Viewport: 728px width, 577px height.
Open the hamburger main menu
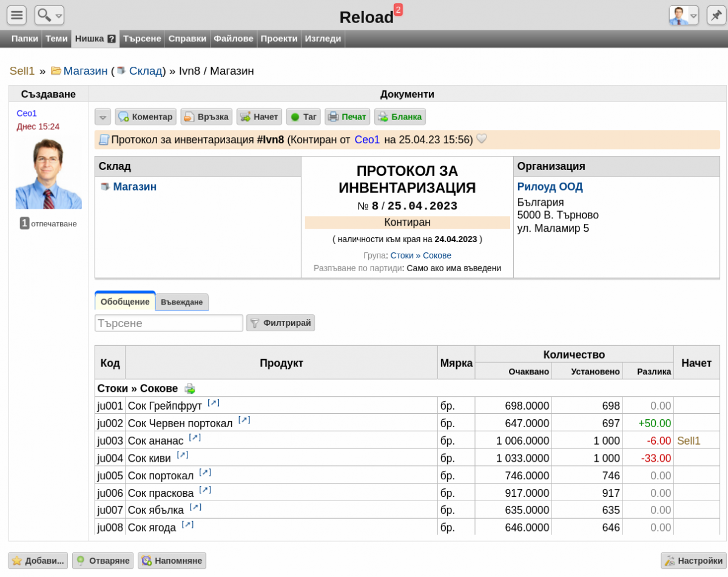(16, 15)
